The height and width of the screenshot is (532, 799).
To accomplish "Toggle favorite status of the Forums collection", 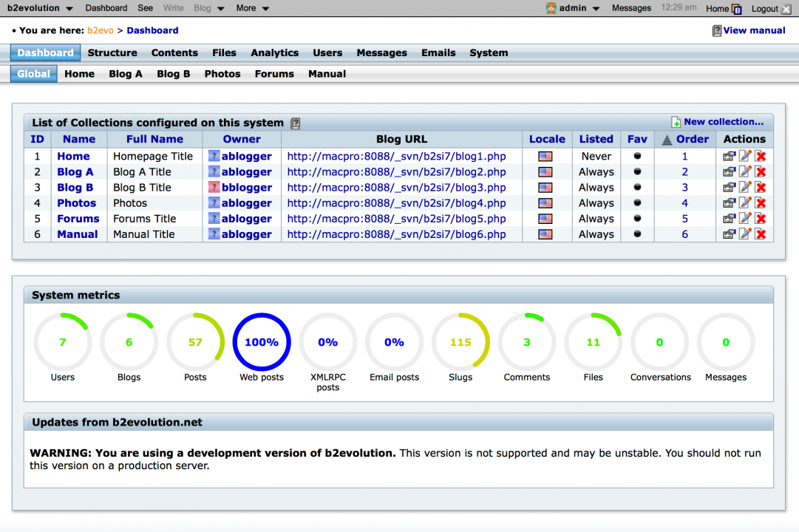I will (x=637, y=218).
